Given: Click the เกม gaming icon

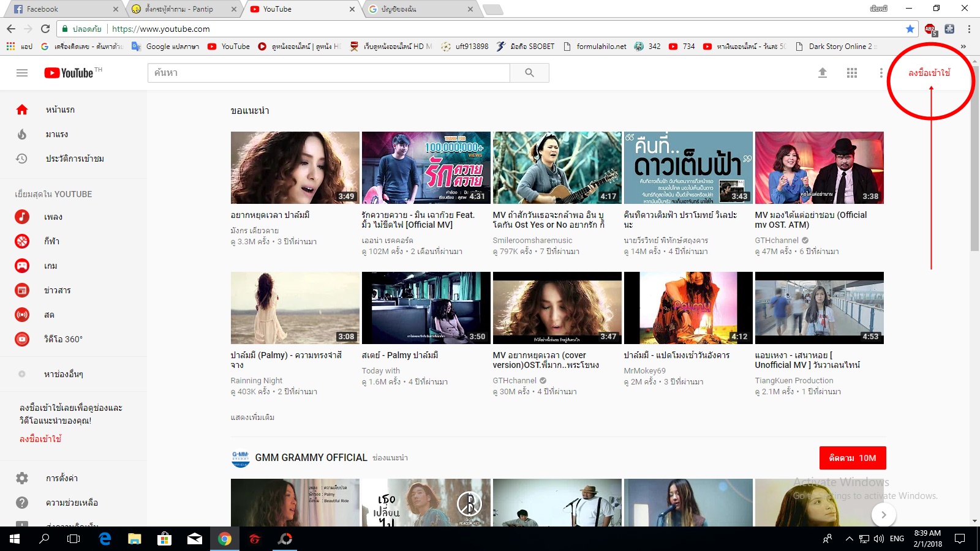Looking at the screenshot, I should coord(22,266).
